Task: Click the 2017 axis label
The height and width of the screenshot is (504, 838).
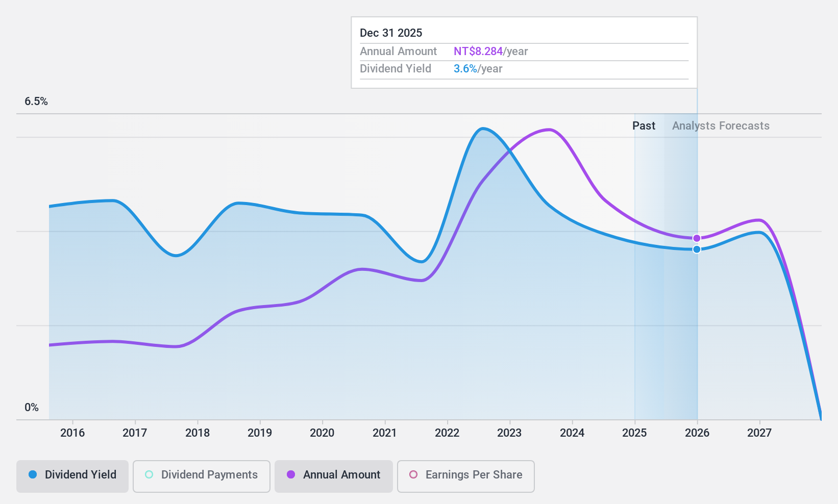Action: (x=135, y=433)
